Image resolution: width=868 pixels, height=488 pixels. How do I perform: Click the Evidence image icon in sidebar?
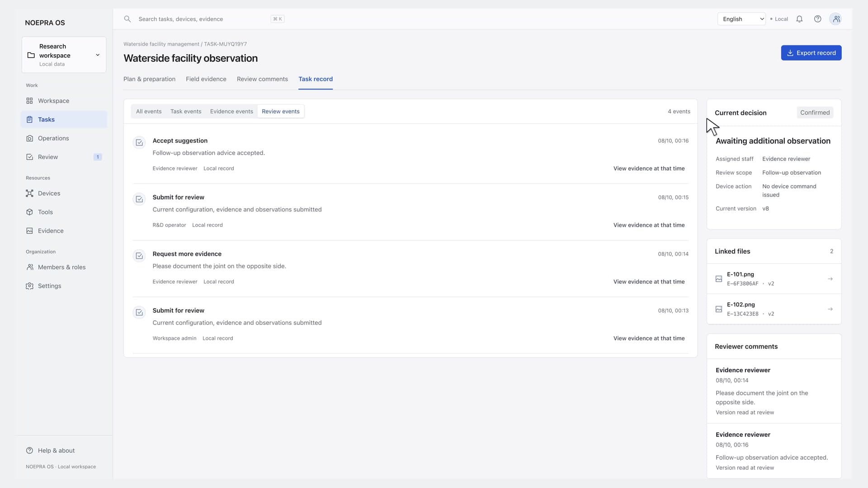point(29,231)
